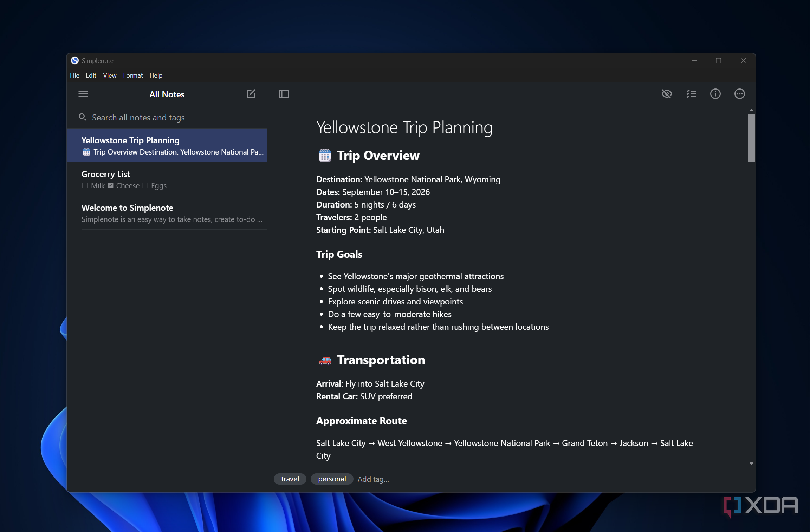The width and height of the screenshot is (810, 532).
Task: Click the scenic drives and viewpoints bullet
Action: coord(395,302)
